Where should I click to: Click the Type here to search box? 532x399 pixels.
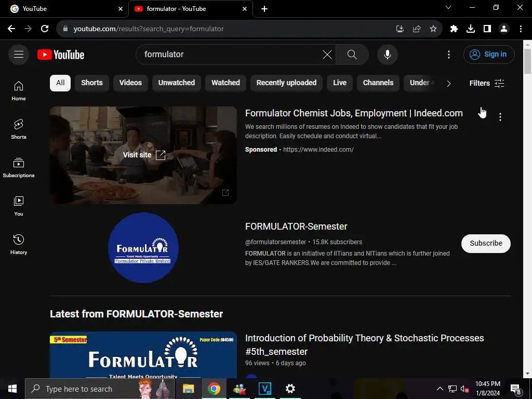click(x=100, y=389)
